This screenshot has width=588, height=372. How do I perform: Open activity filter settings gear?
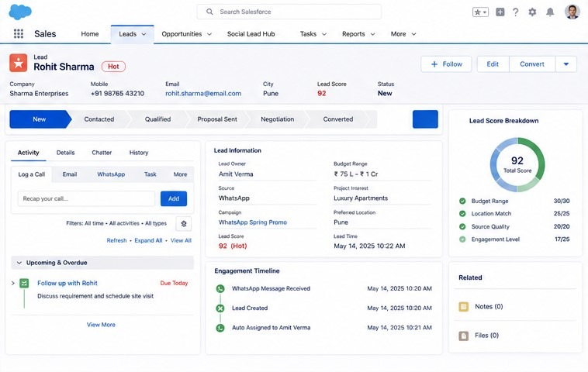tap(184, 224)
